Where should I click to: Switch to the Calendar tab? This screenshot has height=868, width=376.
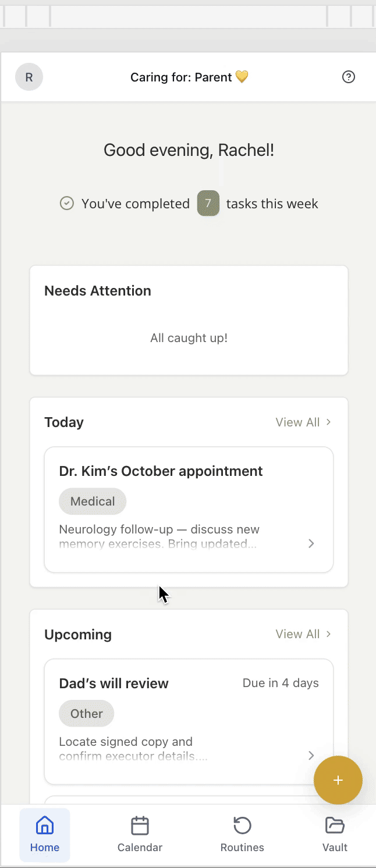(x=140, y=835)
